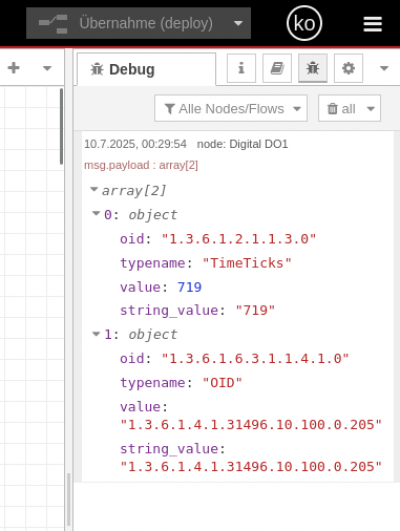Open the help book sidebar icon
This screenshot has width=400, height=531.
coord(277,68)
